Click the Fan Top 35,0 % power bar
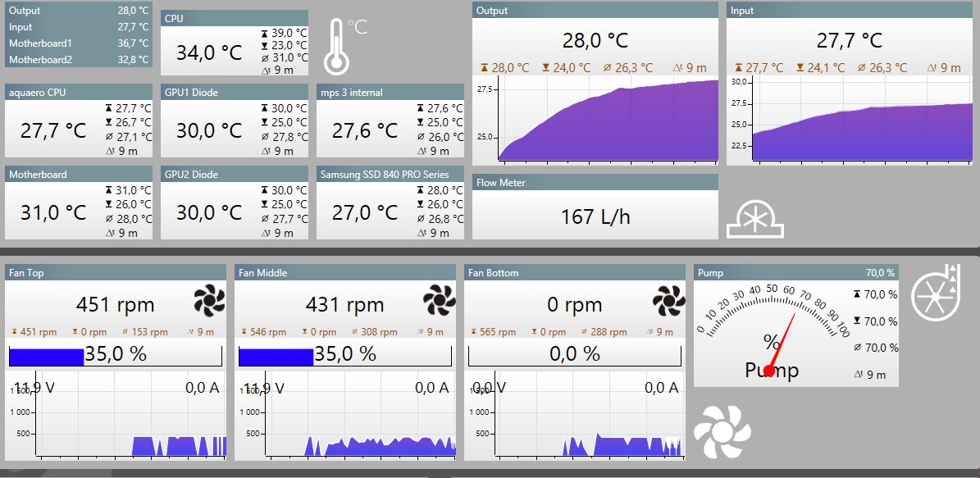Screen dimensions: 980x478 click(x=116, y=355)
